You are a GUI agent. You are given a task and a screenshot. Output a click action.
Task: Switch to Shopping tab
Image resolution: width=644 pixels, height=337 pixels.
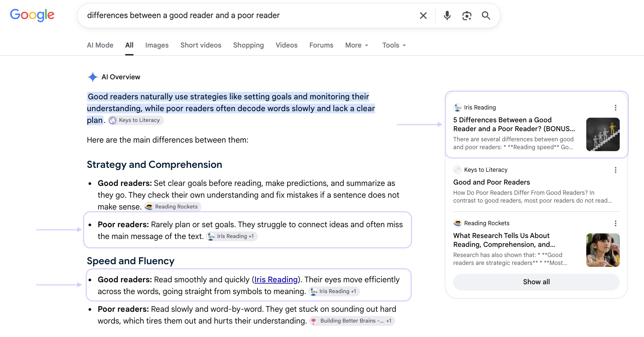pos(248,45)
